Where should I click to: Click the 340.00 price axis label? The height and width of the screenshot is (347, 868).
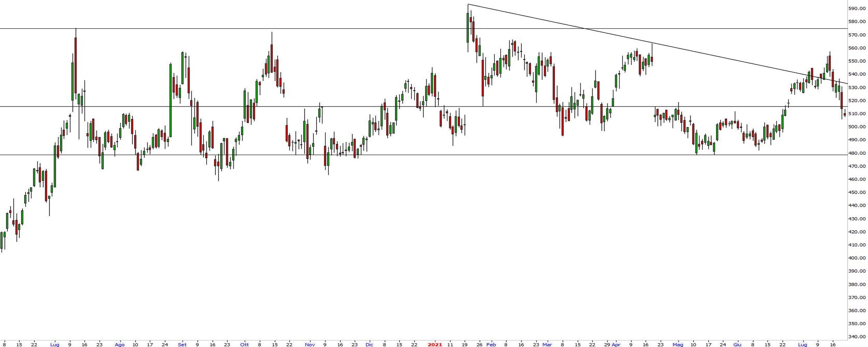pyautogui.click(x=857, y=337)
